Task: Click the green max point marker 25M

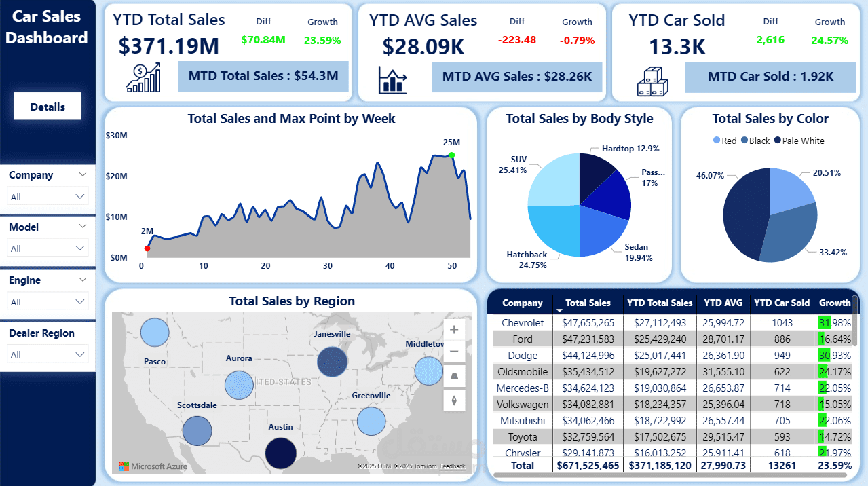Action: point(451,155)
